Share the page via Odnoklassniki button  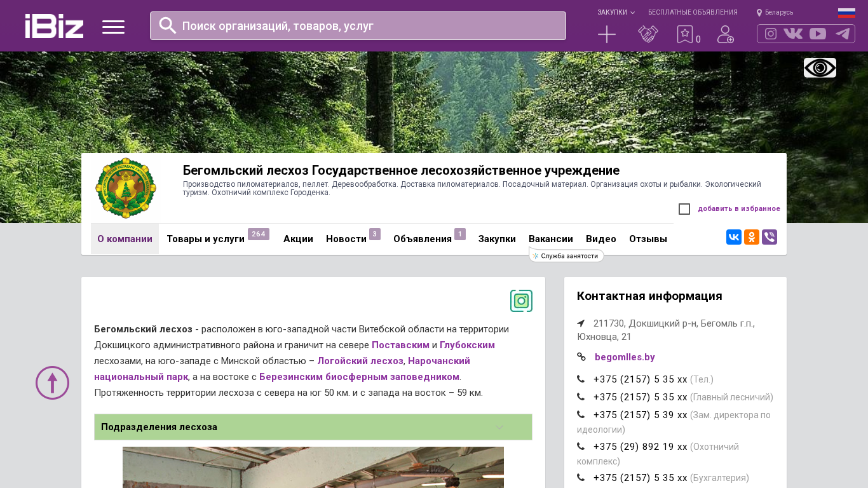(x=752, y=237)
